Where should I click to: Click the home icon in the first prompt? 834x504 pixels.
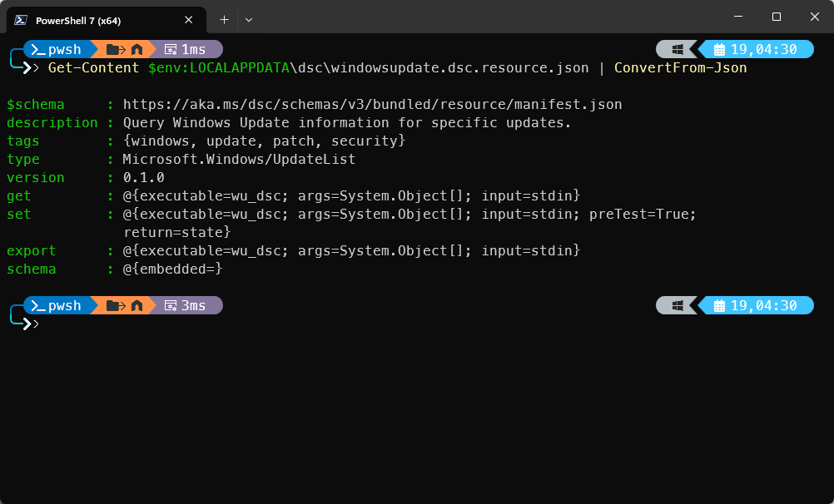(x=137, y=49)
